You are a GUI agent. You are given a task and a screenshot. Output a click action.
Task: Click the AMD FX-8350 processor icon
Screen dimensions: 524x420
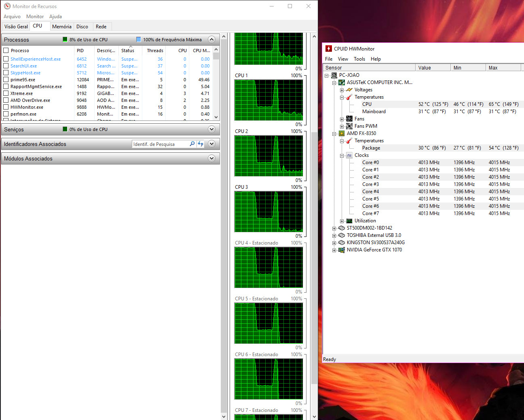[x=342, y=133]
